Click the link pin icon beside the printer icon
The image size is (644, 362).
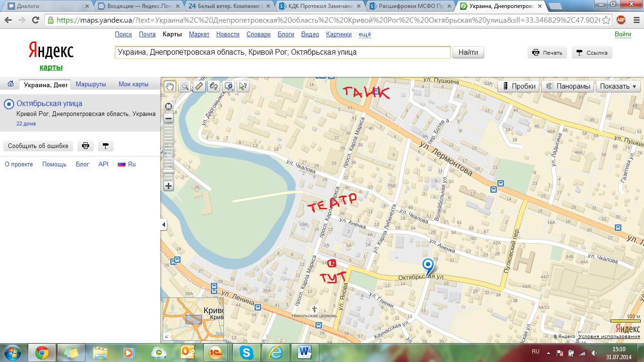point(106,146)
